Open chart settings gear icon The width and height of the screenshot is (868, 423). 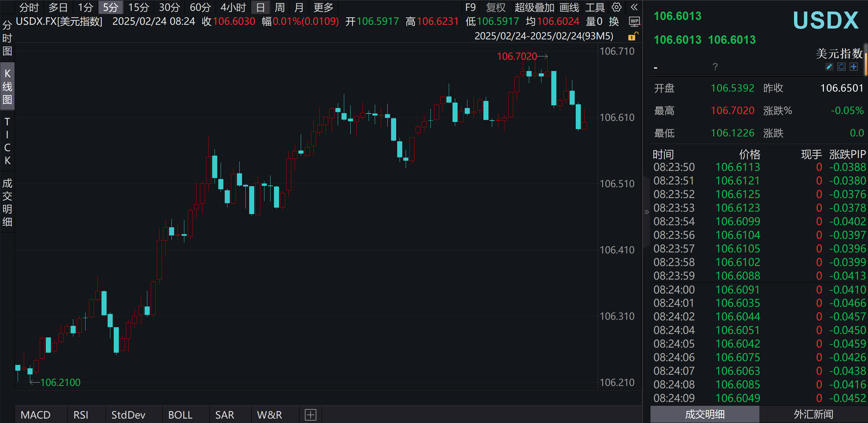(616, 7)
